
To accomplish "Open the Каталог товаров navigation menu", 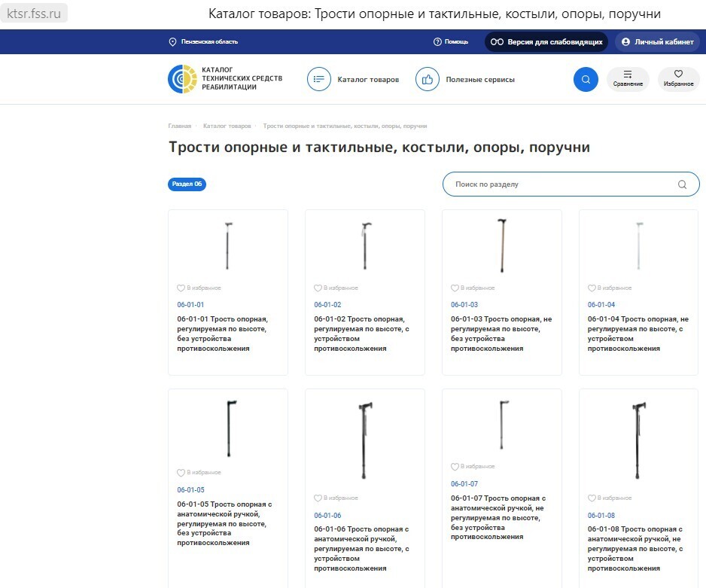I will (367, 78).
